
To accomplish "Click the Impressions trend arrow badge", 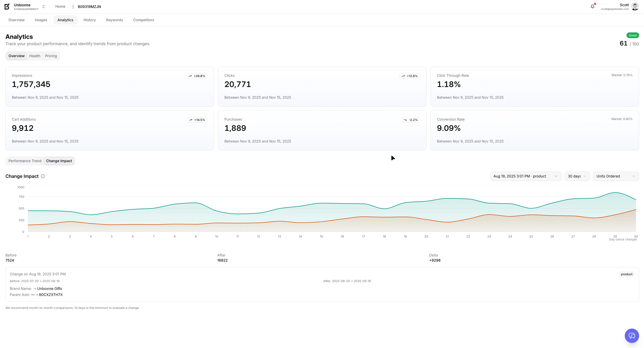I will tap(197, 76).
